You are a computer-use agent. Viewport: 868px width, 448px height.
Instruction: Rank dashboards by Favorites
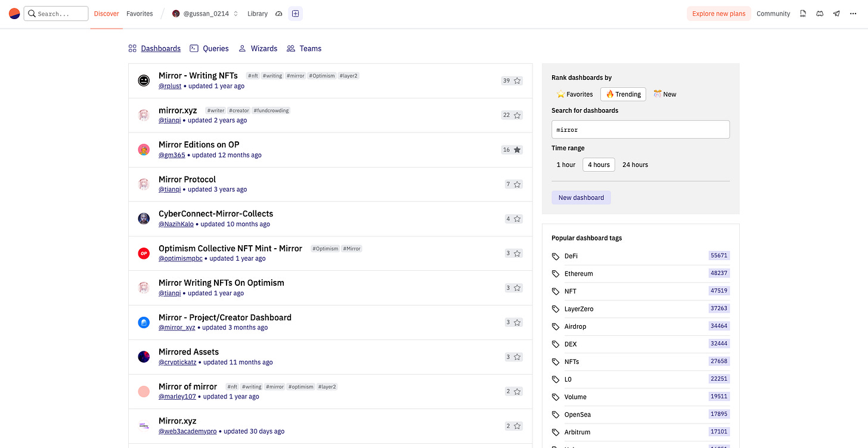pos(575,94)
